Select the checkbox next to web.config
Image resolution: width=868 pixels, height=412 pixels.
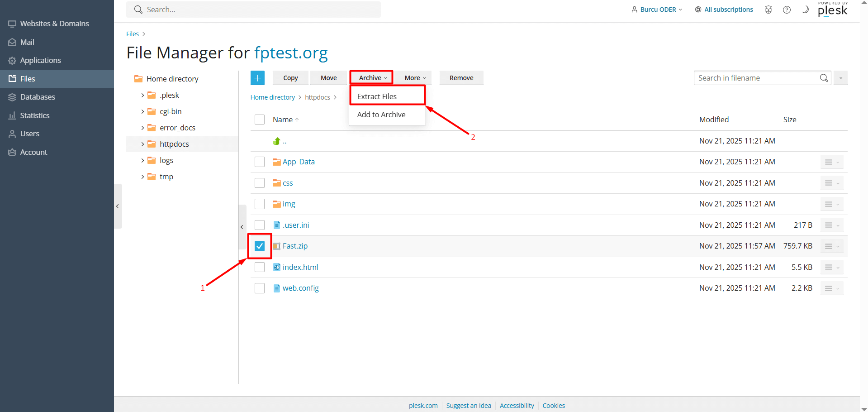[259, 288]
